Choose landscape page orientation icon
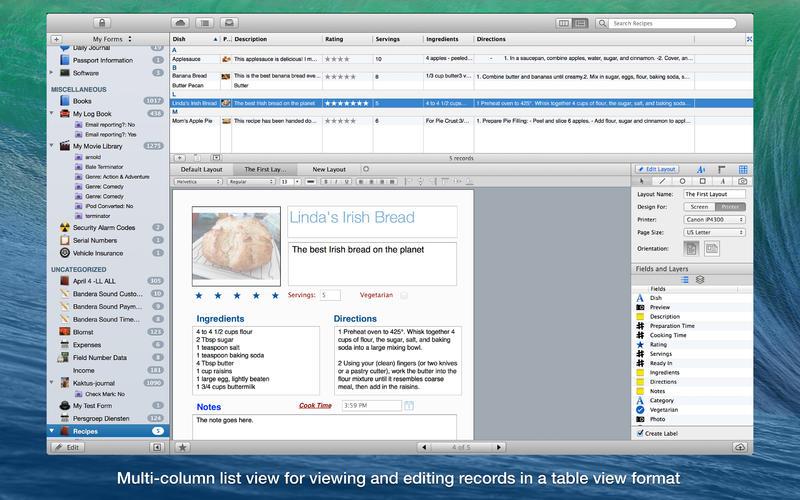Screen dimensions: 800x500 pyautogui.click(x=711, y=247)
